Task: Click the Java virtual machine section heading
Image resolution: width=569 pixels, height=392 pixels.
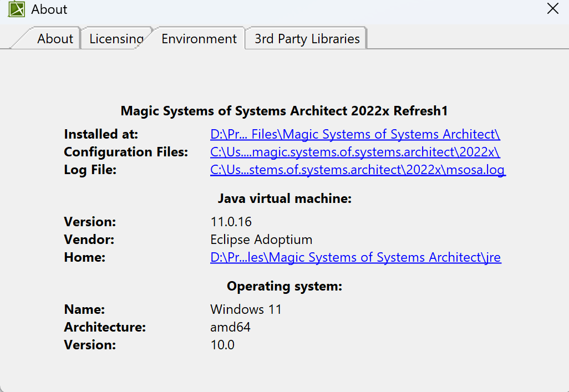Action: tap(284, 198)
